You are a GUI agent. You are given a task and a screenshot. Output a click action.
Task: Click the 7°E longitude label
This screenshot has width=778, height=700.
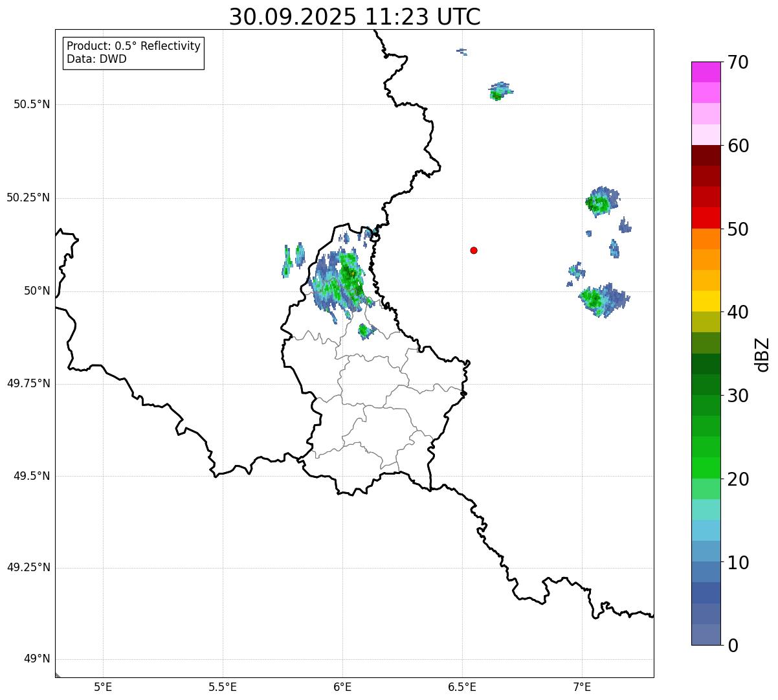coord(582,688)
